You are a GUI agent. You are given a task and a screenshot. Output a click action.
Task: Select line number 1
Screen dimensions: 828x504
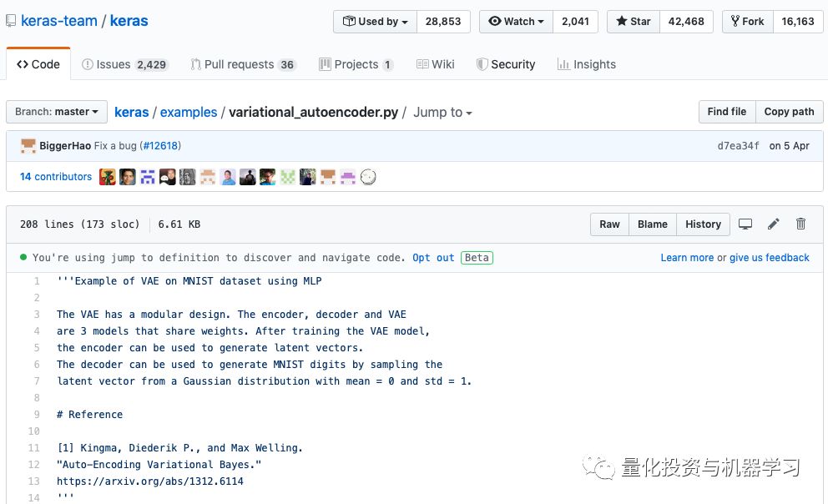[37, 280]
